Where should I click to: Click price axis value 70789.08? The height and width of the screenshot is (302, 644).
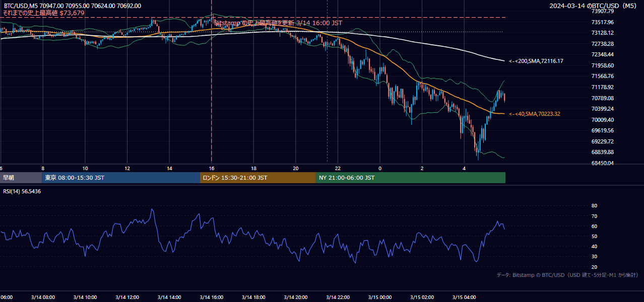pos(602,98)
